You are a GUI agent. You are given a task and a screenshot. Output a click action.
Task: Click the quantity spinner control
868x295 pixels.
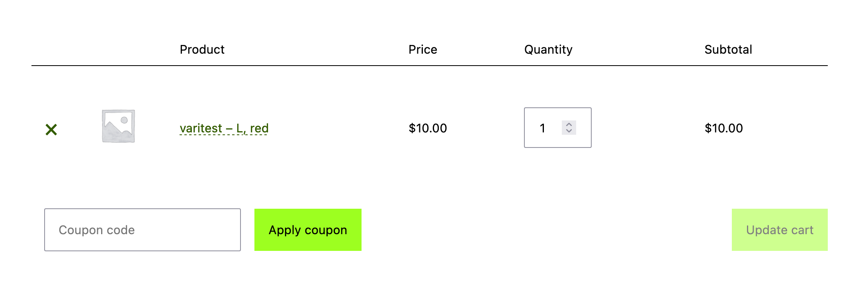tap(569, 128)
